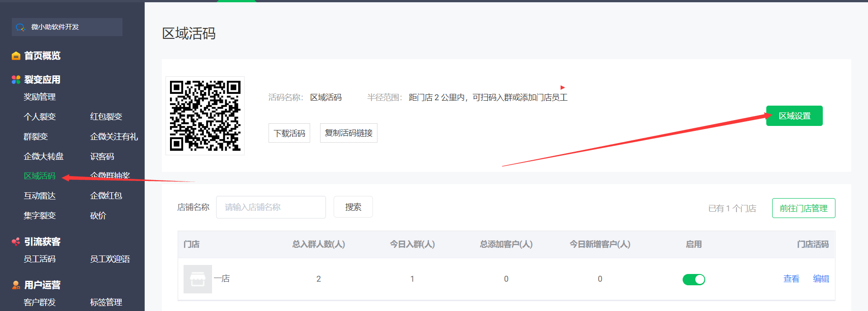Click the 查看 link for 一店

[791, 279]
